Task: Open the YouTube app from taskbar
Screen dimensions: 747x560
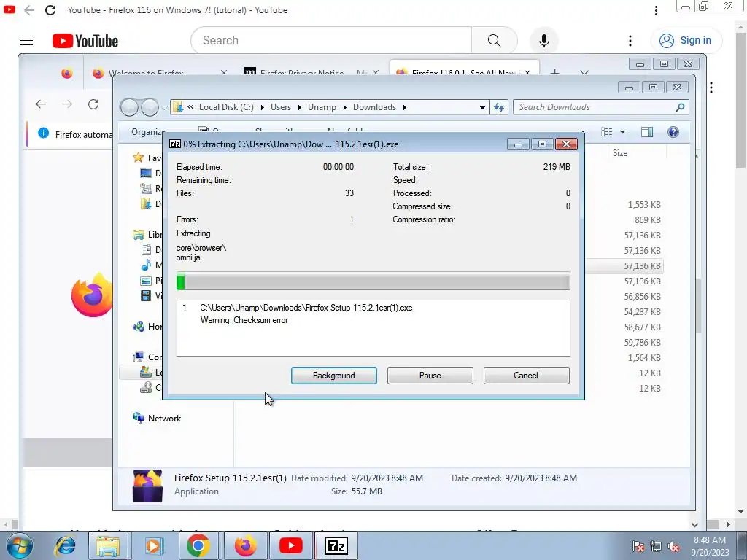Action: point(290,545)
